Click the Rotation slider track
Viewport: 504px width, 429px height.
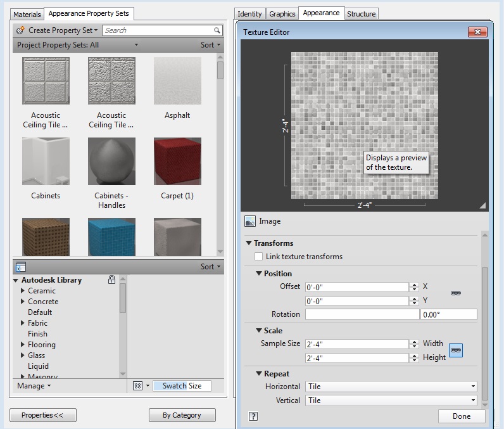[362, 314]
